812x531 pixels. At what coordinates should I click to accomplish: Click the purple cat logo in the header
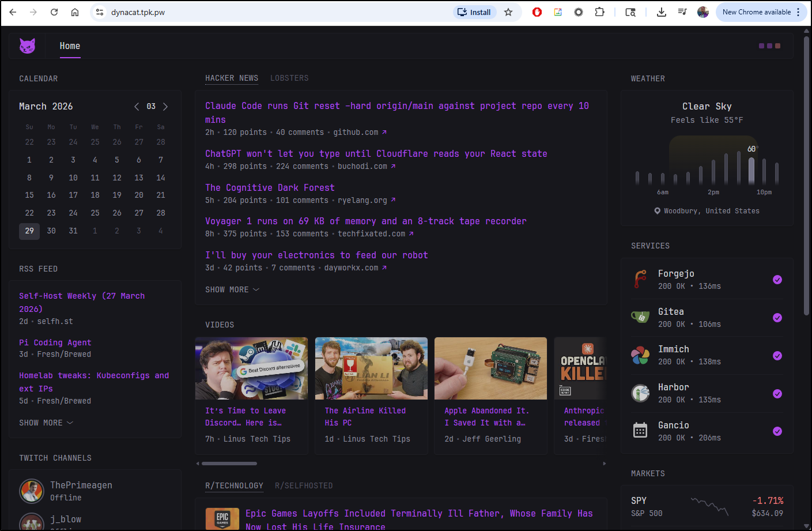click(27, 46)
